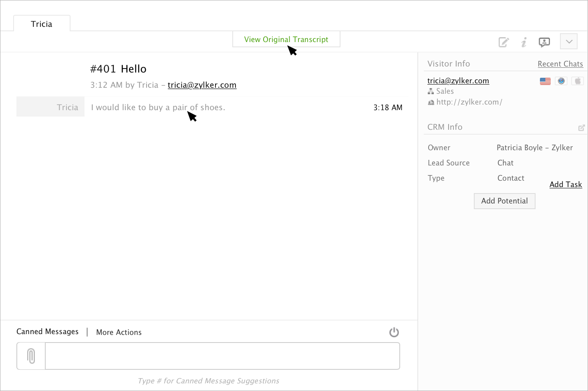Switch to the Tricia chat tab
Viewport: 588px width, 391px height.
tap(42, 24)
